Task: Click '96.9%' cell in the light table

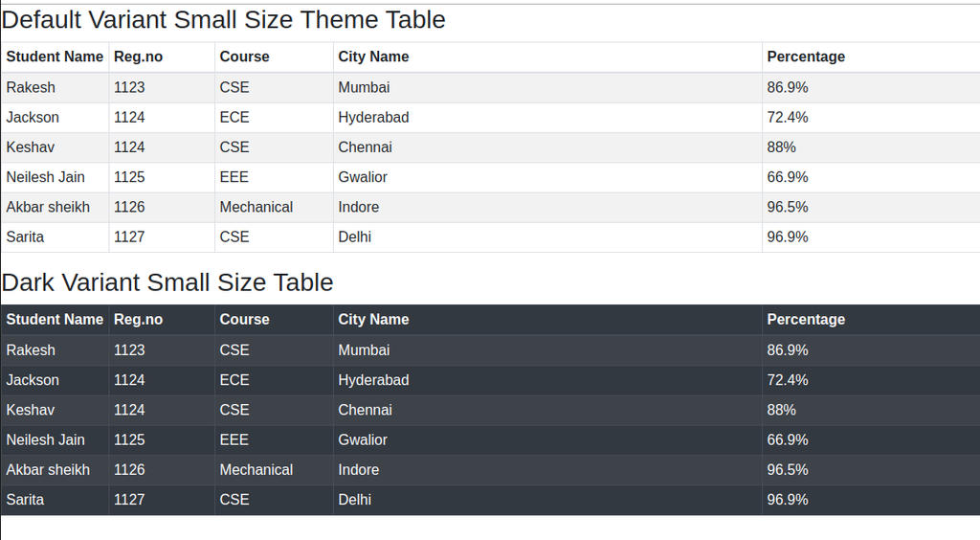Action: pyautogui.click(x=788, y=236)
